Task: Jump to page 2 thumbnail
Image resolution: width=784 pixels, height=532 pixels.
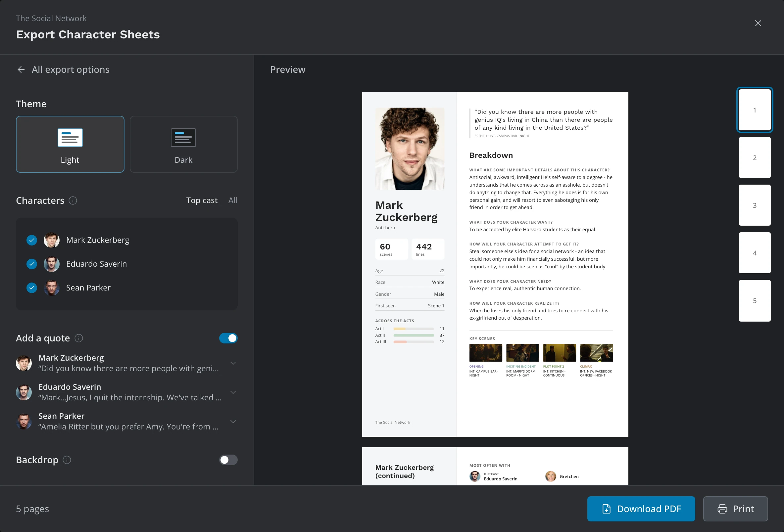Action: 755,157
